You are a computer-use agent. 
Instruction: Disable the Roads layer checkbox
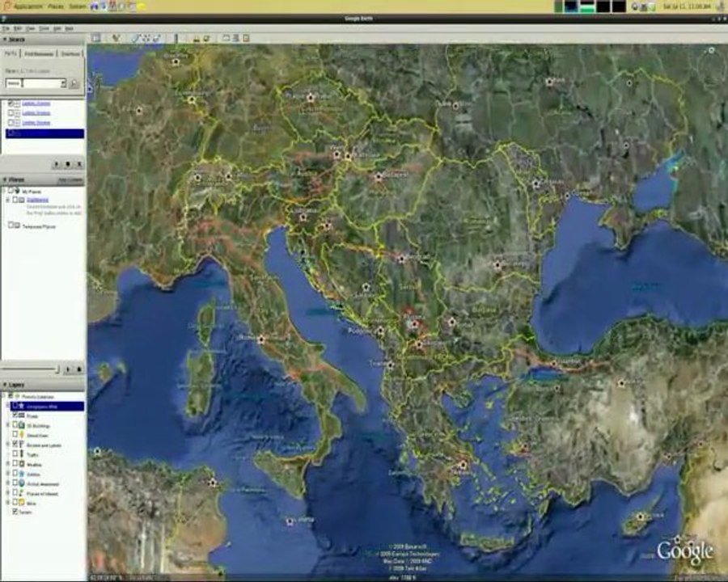[x=15, y=415]
